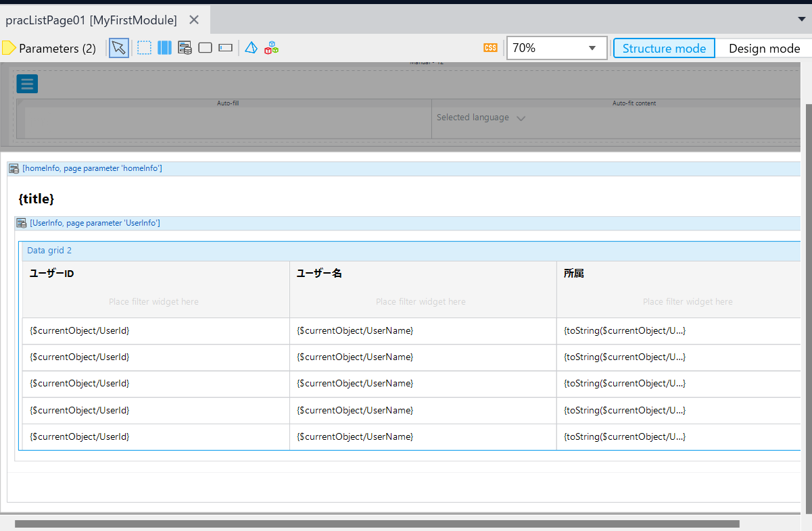The width and height of the screenshot is (812, 531).
Task: Open the Selected language dropdown
Action: tap(481, 117)
